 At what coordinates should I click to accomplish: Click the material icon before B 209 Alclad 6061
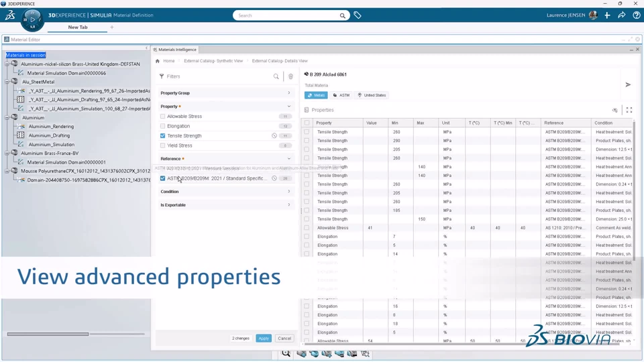306,74
